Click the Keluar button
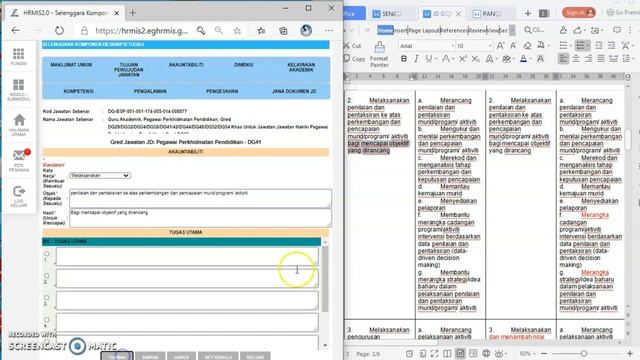The image size is (640, 360). point(255,356)
